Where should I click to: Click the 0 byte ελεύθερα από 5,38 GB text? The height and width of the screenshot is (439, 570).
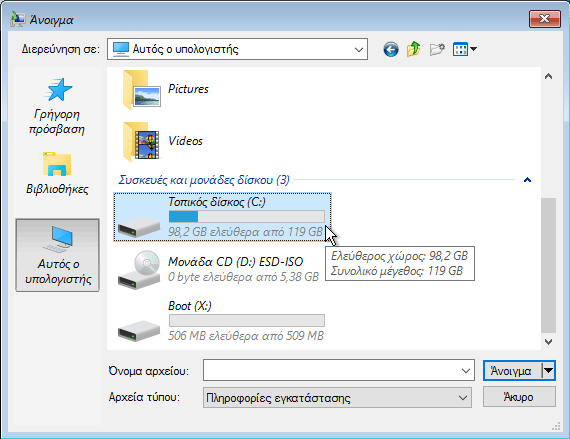point(243,277)
